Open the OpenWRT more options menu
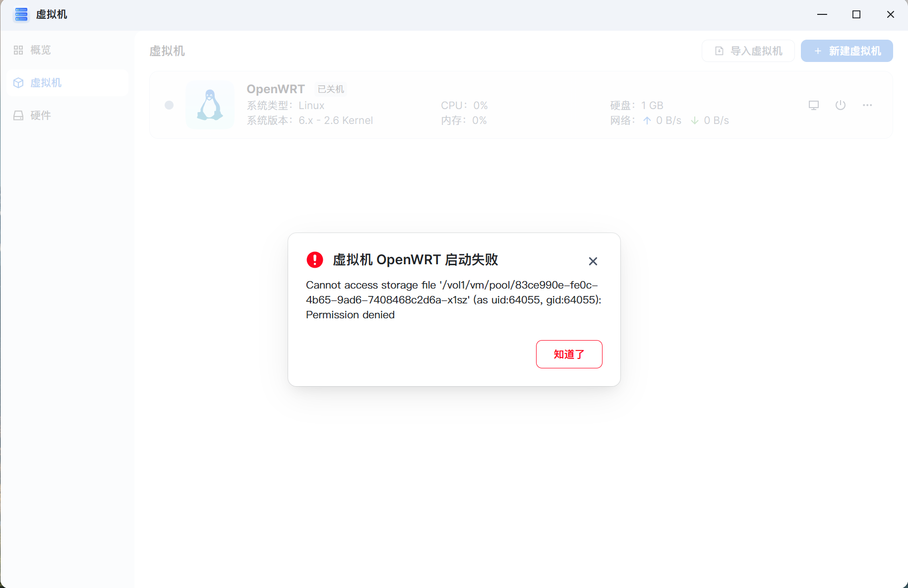Screen dimensions: 908x588 tap(867, 105)
